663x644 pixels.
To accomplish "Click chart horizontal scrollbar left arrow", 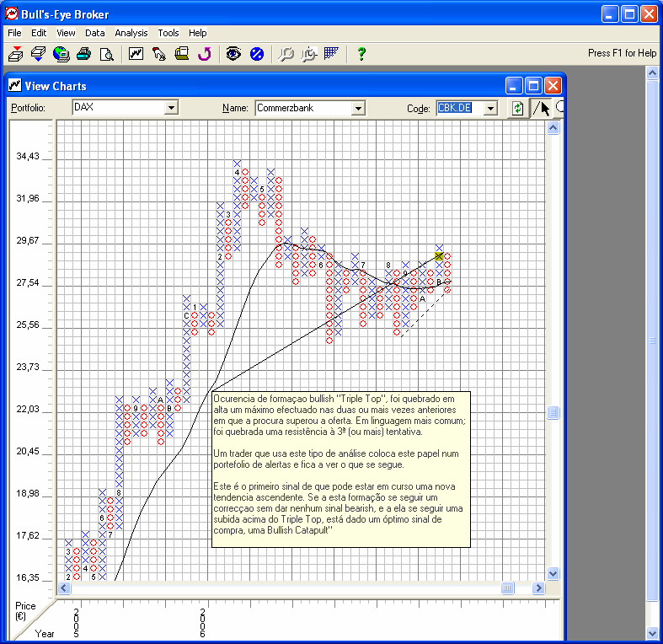I will point(64,588).
